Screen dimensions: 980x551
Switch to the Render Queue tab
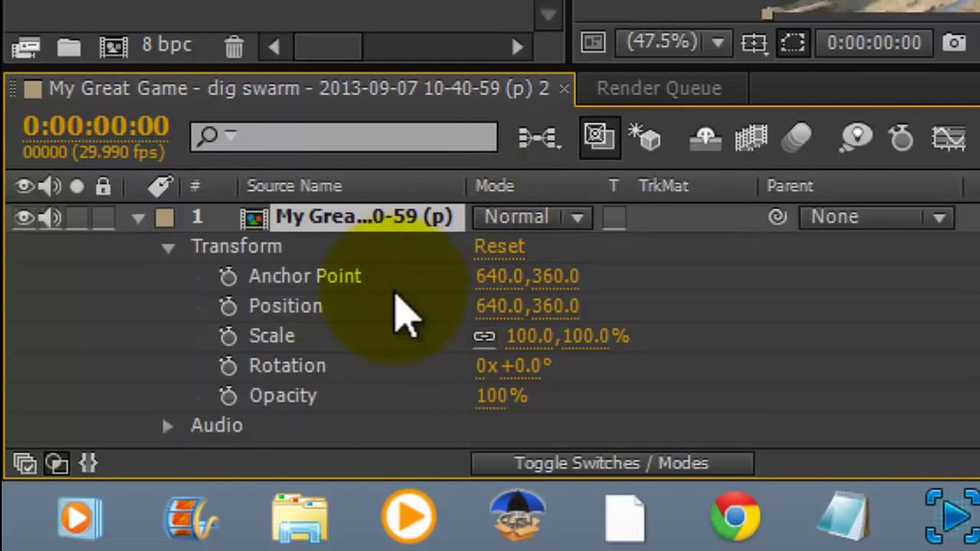point(659,89)
